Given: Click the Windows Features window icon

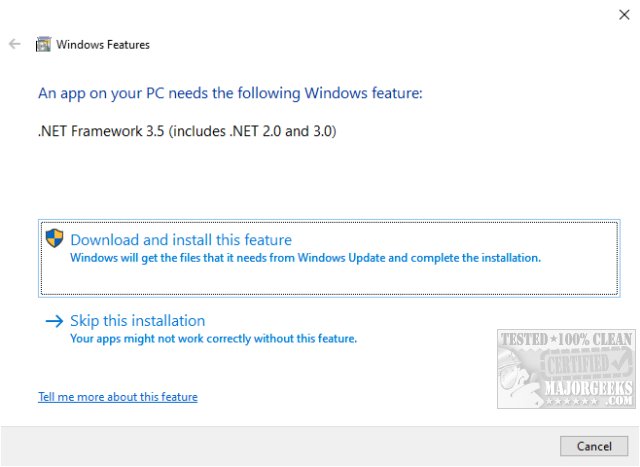Looking at the screenshot, I should [43, 44].
